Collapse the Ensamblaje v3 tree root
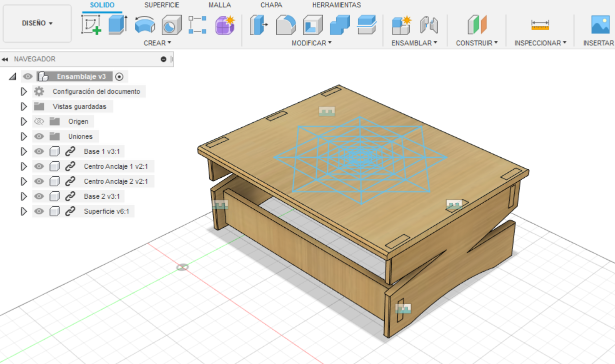The height and width of the screenshot is (364, 615). tap(12, 76)
